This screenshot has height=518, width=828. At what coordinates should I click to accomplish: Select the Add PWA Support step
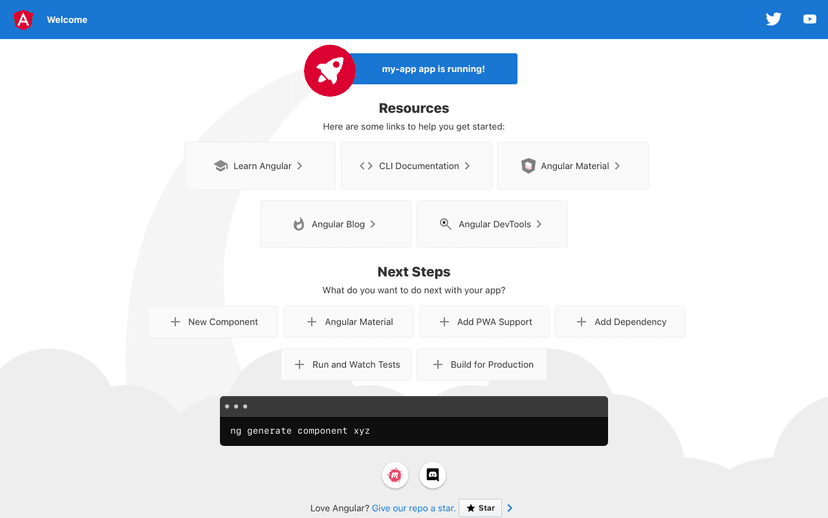pyautogui.click(x=484, y=322)
